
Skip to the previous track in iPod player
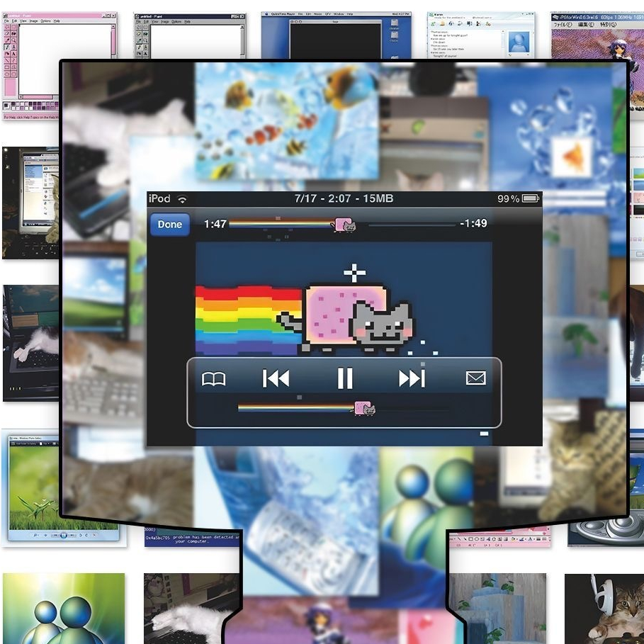[276, 378]
